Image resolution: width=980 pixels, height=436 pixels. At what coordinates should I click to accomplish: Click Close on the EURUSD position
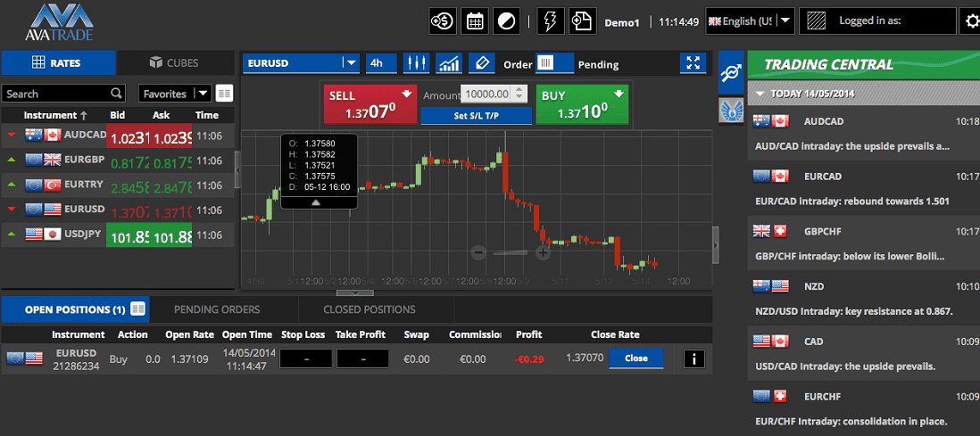click(x=635, y=358)
